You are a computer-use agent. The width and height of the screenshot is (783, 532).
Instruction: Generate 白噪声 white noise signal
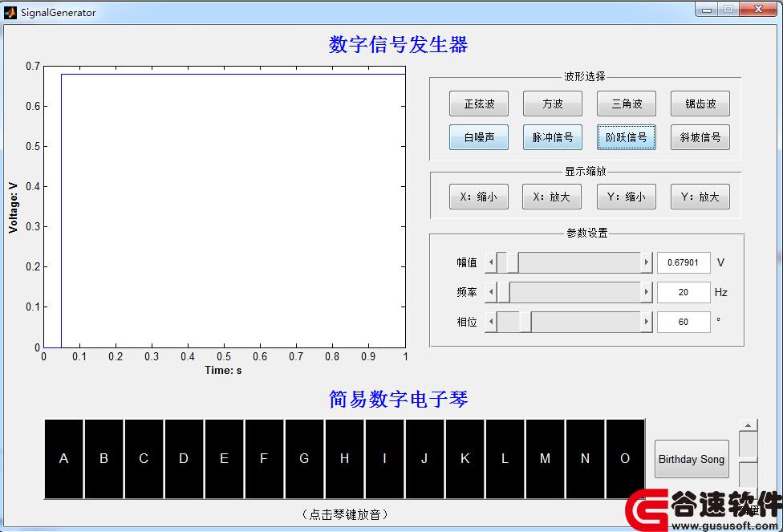(x=479, y=137)
